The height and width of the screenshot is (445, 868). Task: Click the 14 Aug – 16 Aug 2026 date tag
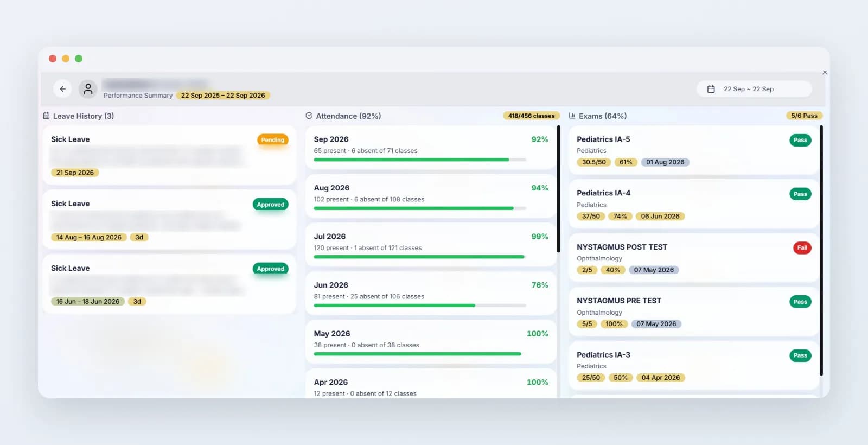click(x=89, y=237)
